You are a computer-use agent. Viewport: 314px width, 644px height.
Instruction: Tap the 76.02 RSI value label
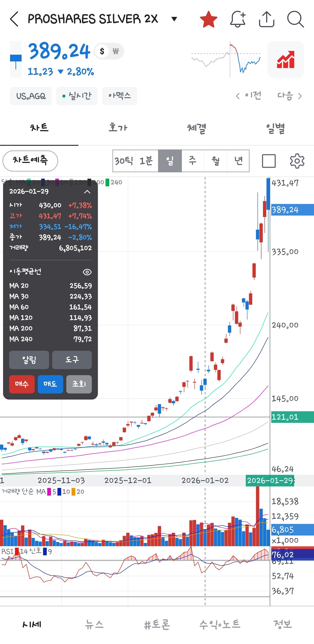click(292, 555)
